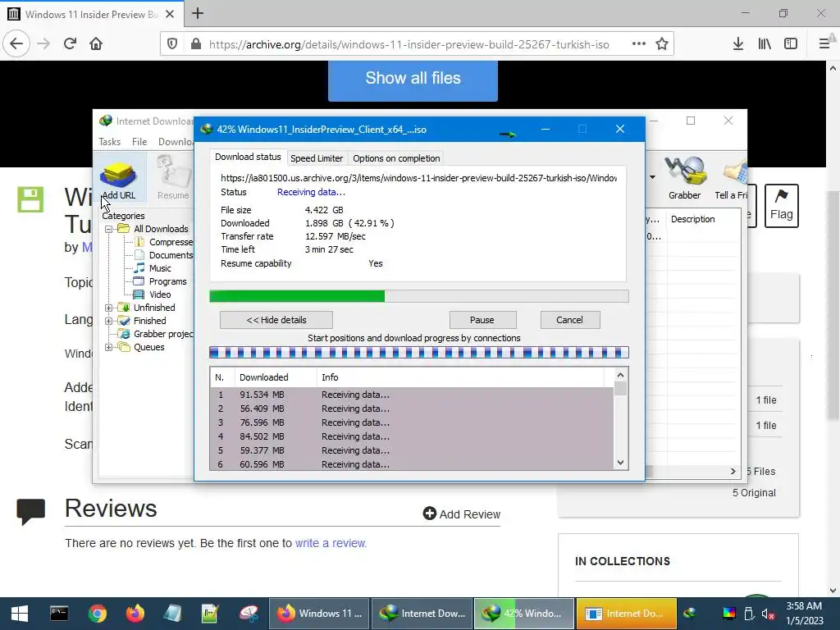Open the Downloads menu in IDM
The image size is (840, 630).
click(176, 141)
